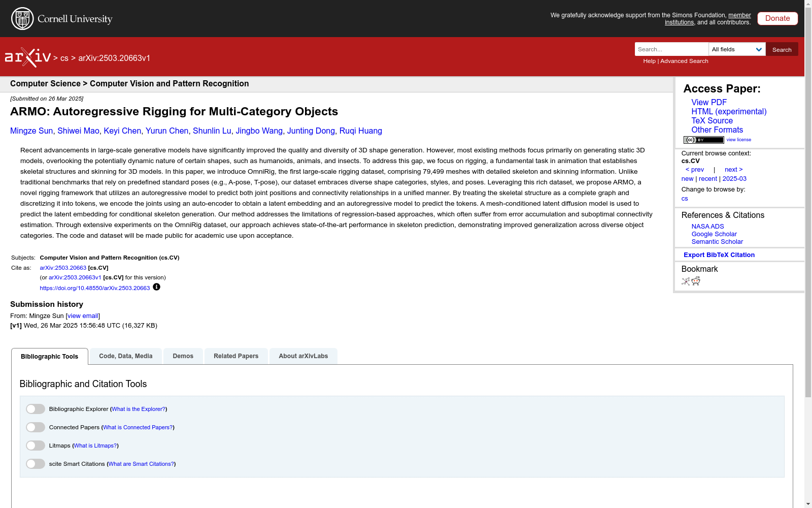Go to previous paper with prev link

[x=695, y=170]
